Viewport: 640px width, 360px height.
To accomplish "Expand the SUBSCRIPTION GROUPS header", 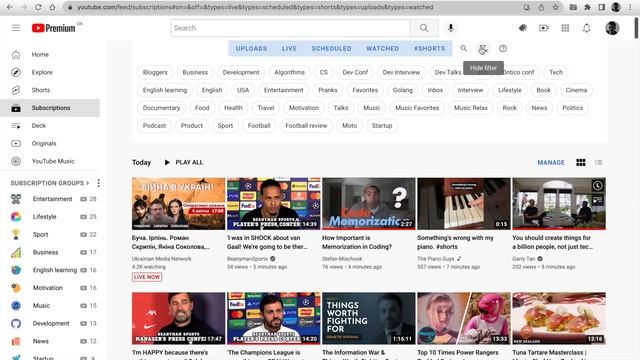I will [x=49, y=183].
